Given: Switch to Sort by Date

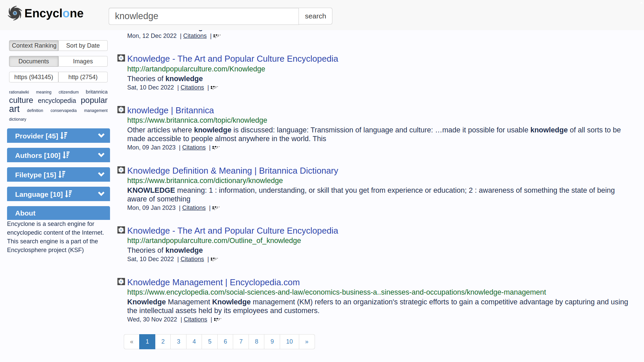Looking at the screenshot, I should pyautogui.click(x=83, y=46).
